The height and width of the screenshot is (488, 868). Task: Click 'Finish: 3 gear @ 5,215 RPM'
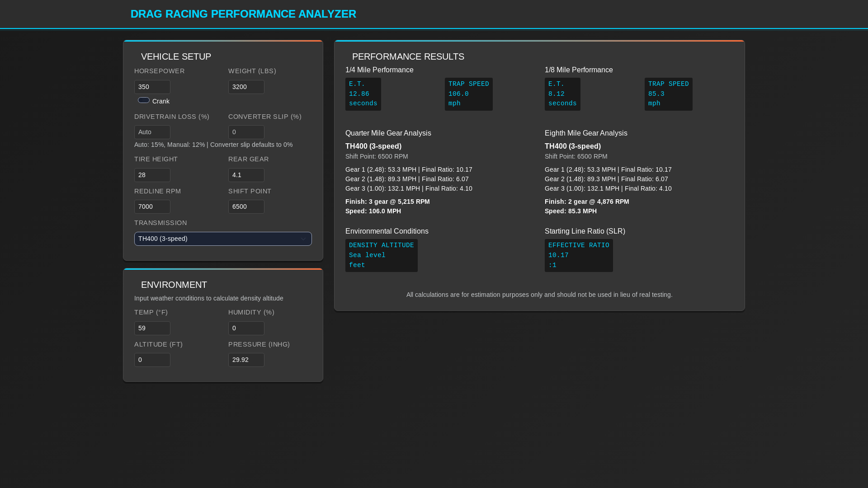point(387,202)
